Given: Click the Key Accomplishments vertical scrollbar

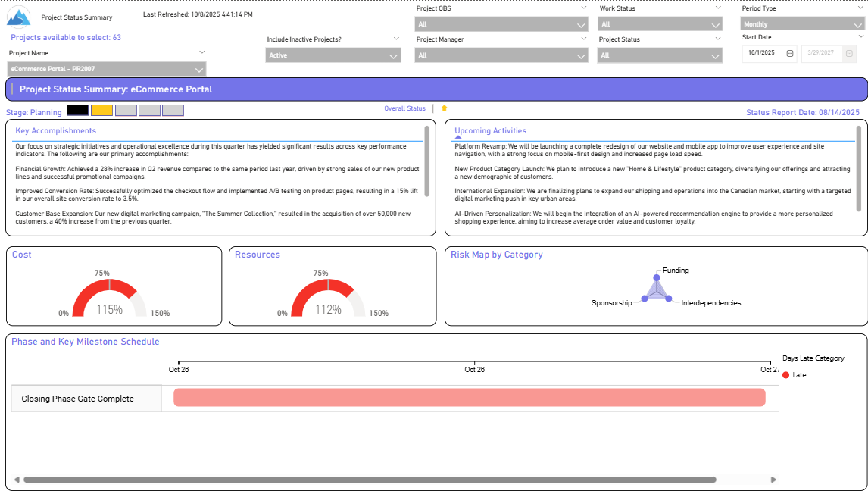Looking at the screenshot, I should coord(427,160).
